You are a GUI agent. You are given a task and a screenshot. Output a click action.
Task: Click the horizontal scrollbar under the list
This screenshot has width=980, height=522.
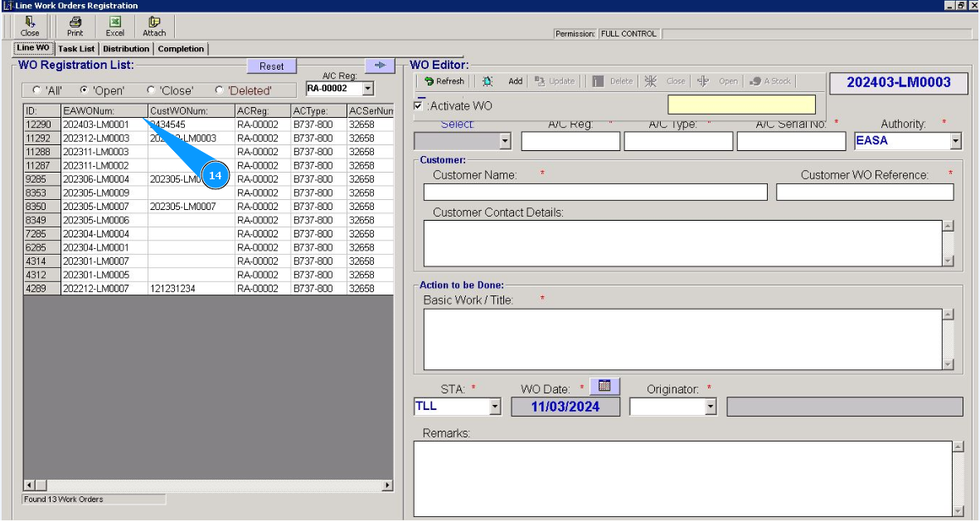click(x=207, y=485)
